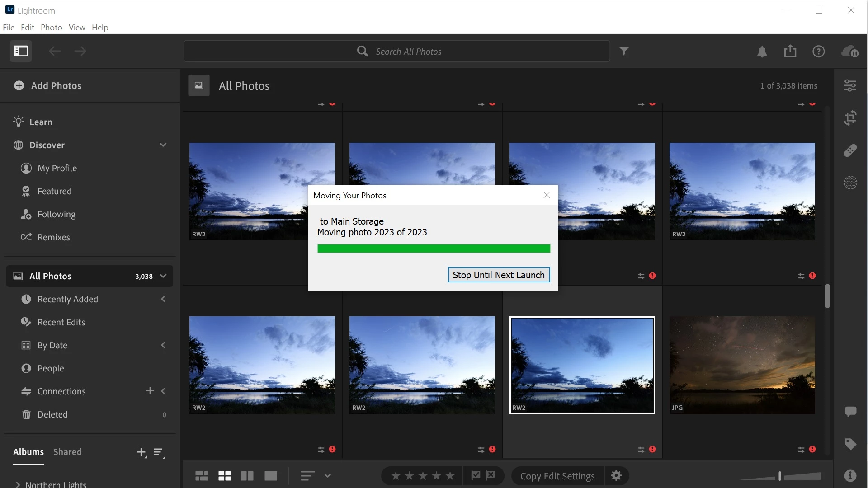Click Stop Until Next Launch button
Image resolution: width=868 pixels, height=488 pixels.
pyautogui.click(x=498, y=275)
